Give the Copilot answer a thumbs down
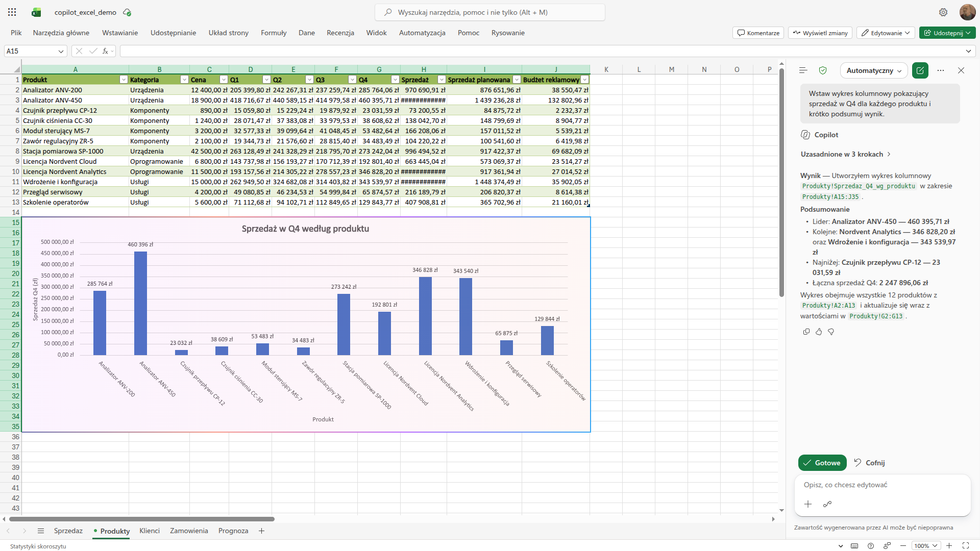 831,332
